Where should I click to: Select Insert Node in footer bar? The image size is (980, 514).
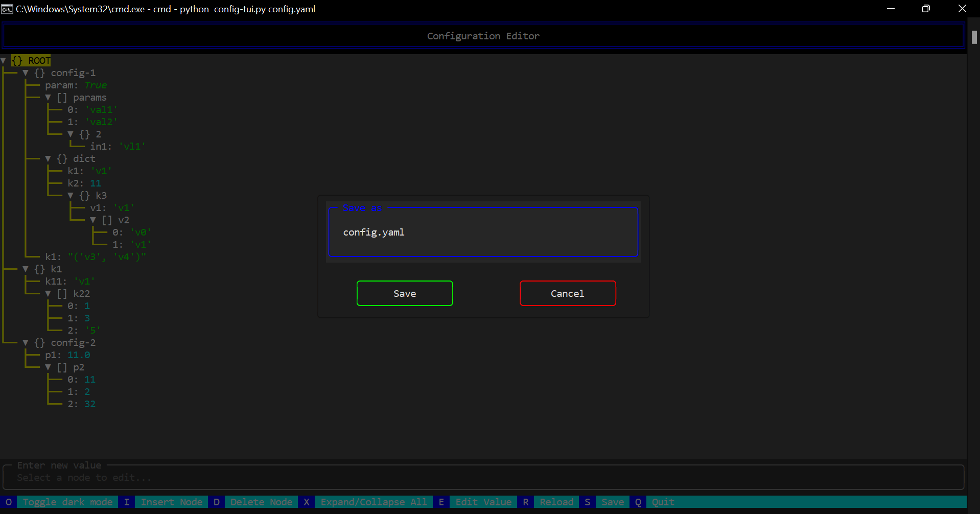[172, 502]
